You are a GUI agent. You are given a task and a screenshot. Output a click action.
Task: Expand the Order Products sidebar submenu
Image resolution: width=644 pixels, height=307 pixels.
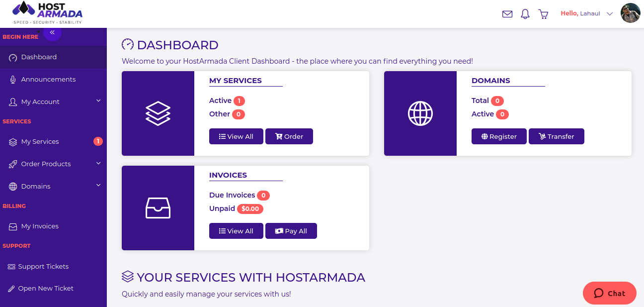54,164
